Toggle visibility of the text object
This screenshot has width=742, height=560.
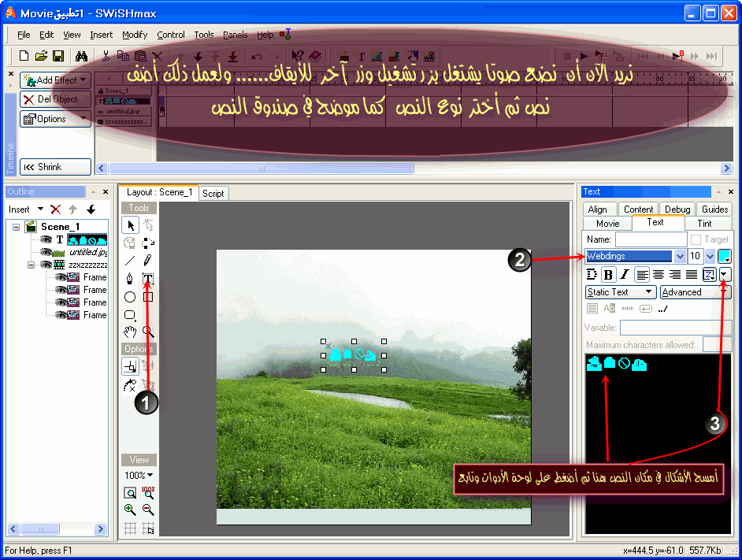[x=46, y=239]
